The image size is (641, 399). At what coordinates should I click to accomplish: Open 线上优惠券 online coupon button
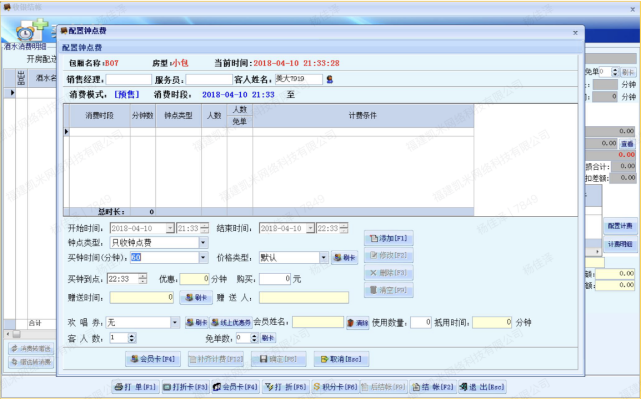tap(231, 323)
